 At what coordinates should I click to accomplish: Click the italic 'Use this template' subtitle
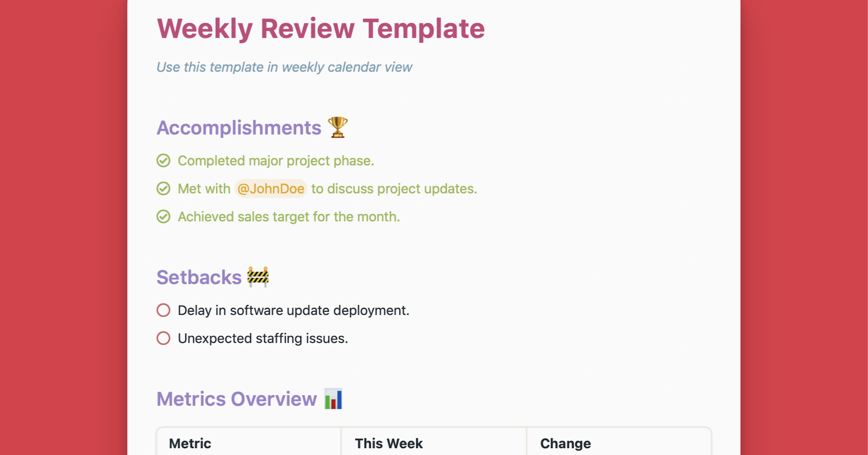[x=284, y=67]
